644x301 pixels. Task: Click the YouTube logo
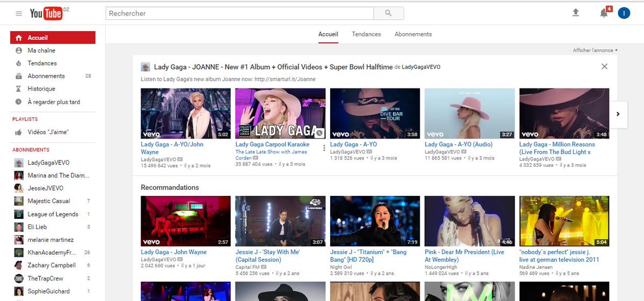[x=47, y=13]
